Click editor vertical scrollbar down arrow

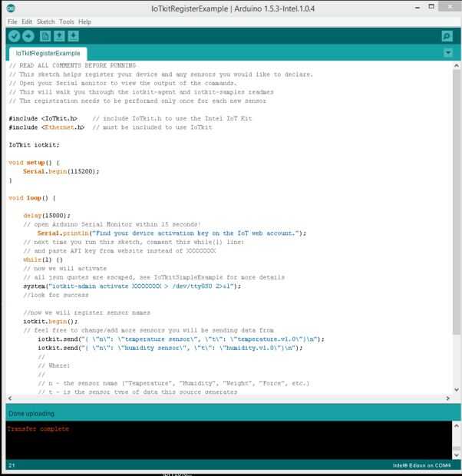pos(456,389)
